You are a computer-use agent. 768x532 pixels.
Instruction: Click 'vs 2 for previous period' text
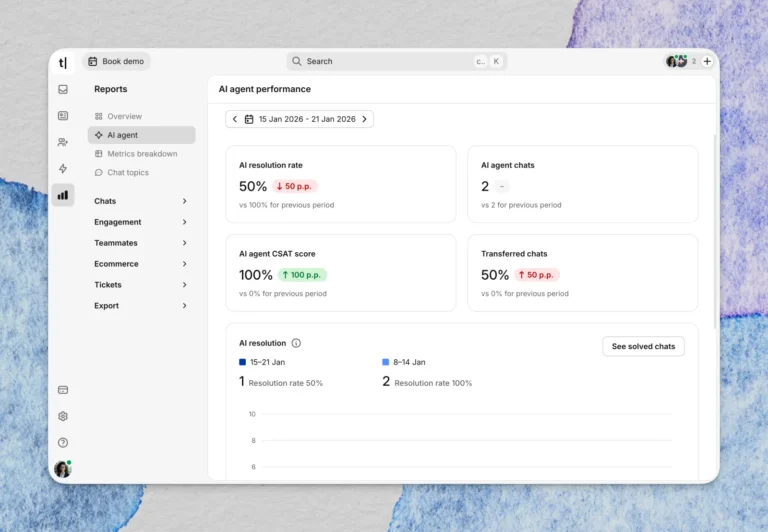[x=521, y=205]
